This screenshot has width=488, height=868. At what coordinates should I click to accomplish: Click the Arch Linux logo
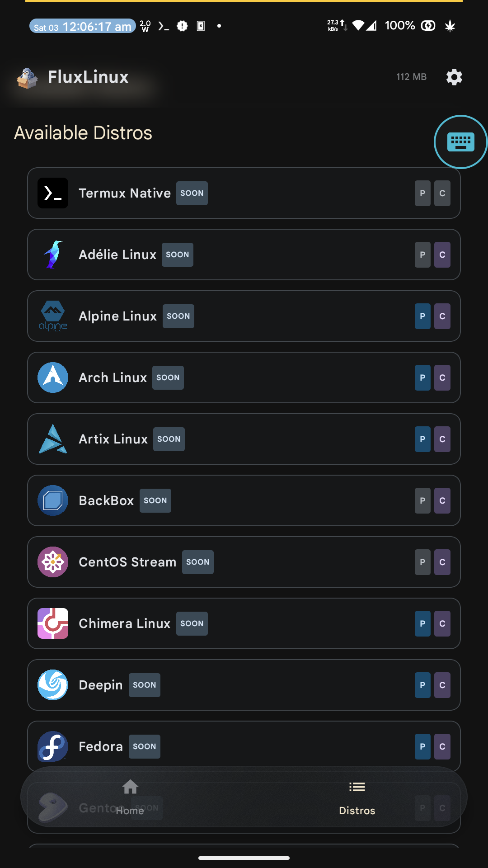tap(53, 377)
